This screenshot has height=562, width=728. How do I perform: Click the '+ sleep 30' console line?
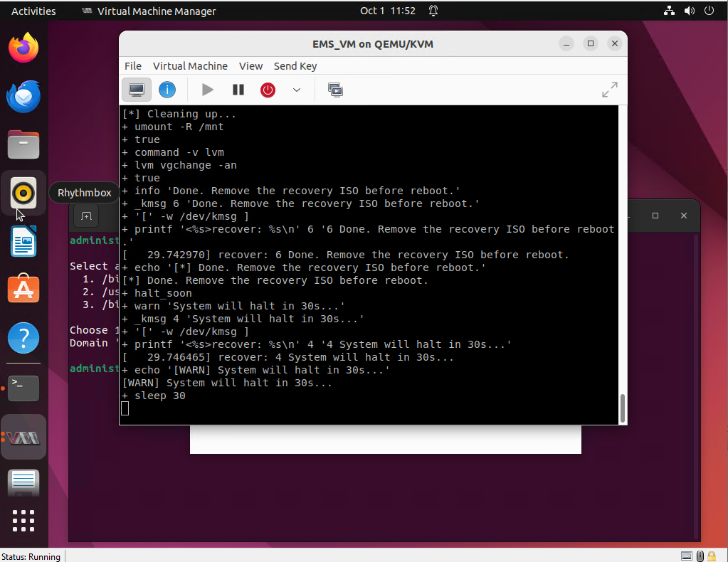coord(154,396)
